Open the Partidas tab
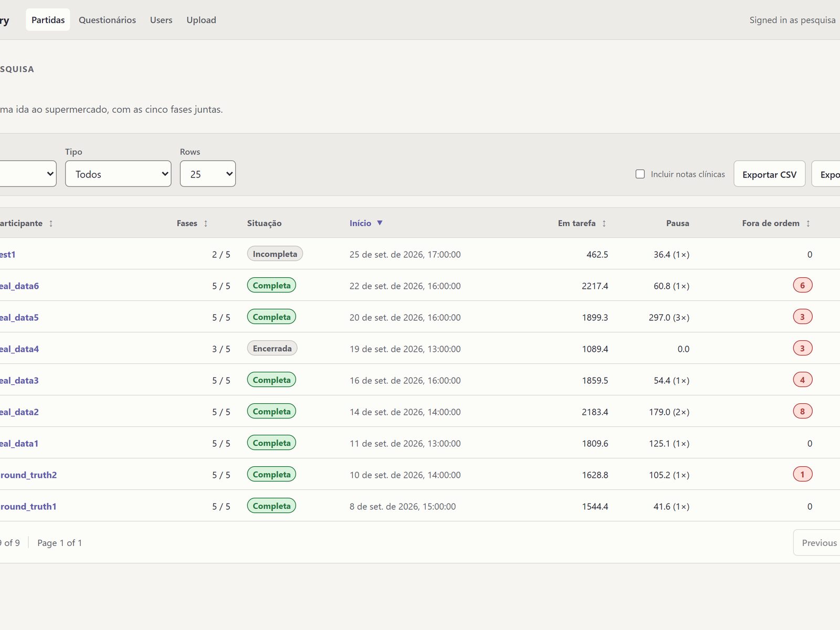 48,20
